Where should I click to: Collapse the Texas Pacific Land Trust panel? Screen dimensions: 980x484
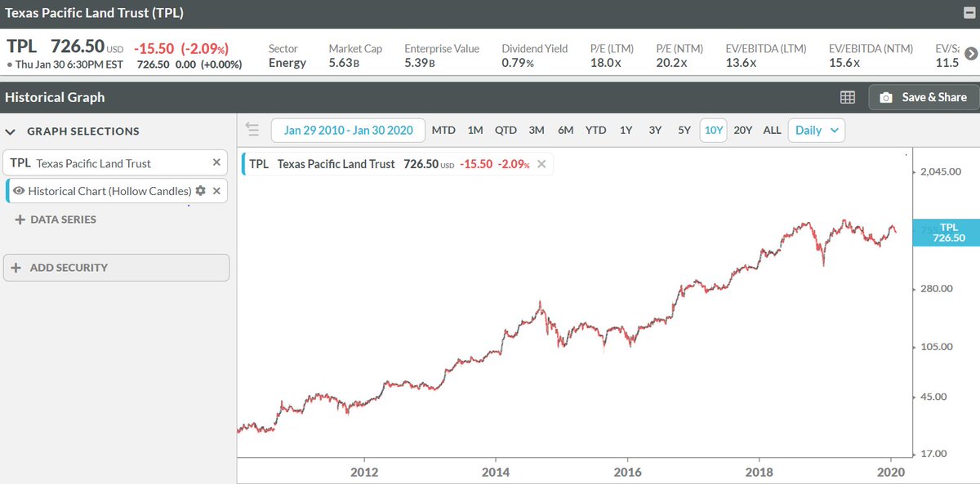pyautogui.click(x=969, y=12)
